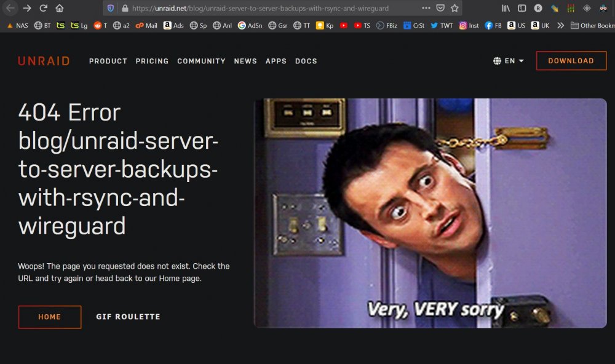Click the GIF ROULETTE link

pyautogui.click(x=129, y=317)
